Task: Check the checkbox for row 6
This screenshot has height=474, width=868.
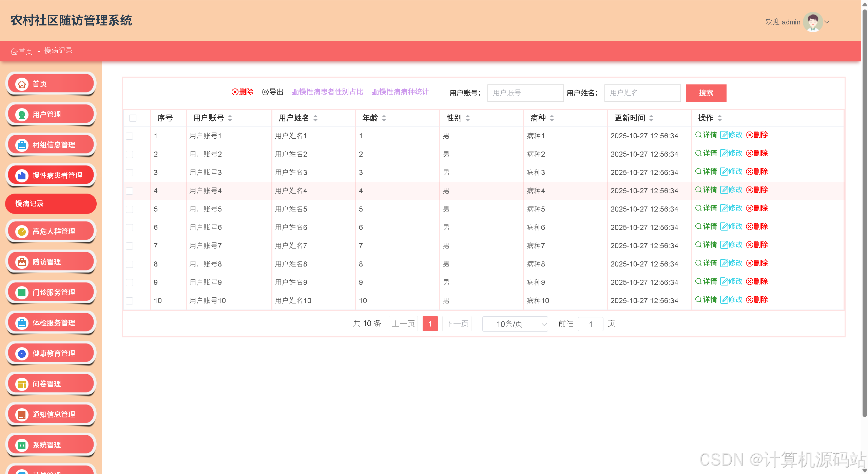Action: point(129,228)
